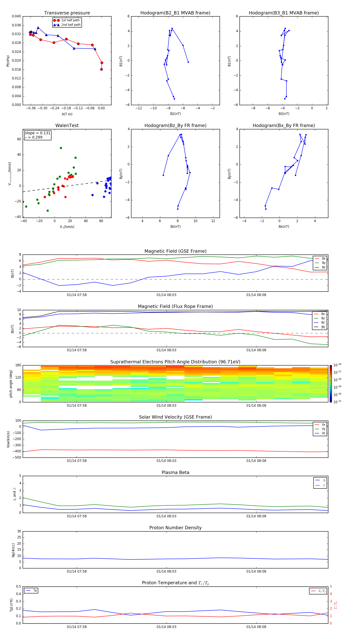Click the 'B3(nT)' x-axis label
351x644 pixels.
284,114
